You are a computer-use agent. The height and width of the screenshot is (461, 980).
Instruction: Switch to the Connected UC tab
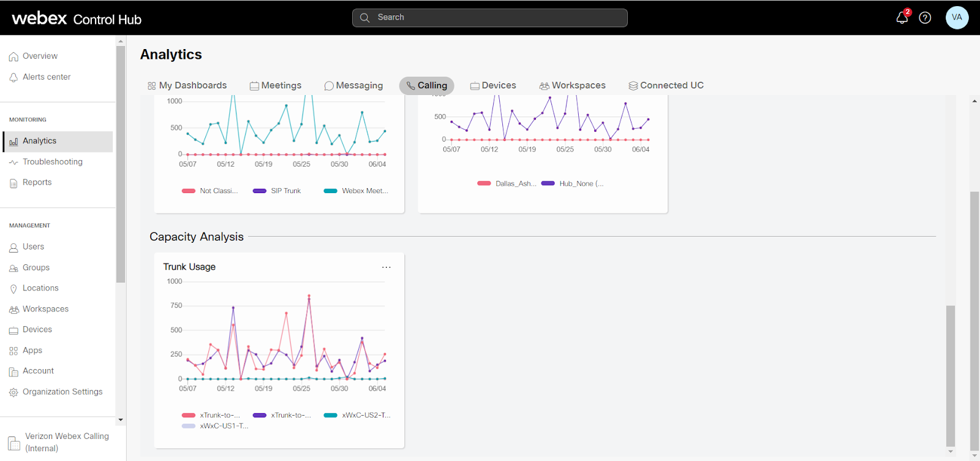tap(666, 86)
